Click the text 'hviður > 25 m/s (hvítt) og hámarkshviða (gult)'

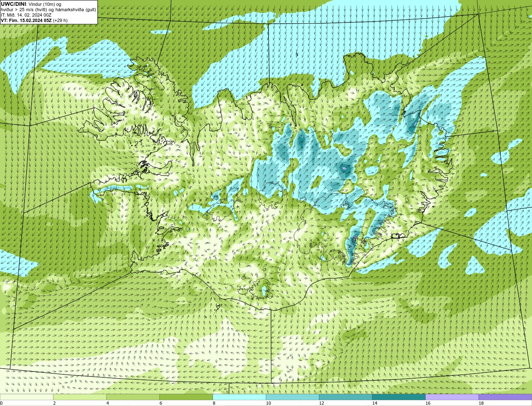pos(48,10)
